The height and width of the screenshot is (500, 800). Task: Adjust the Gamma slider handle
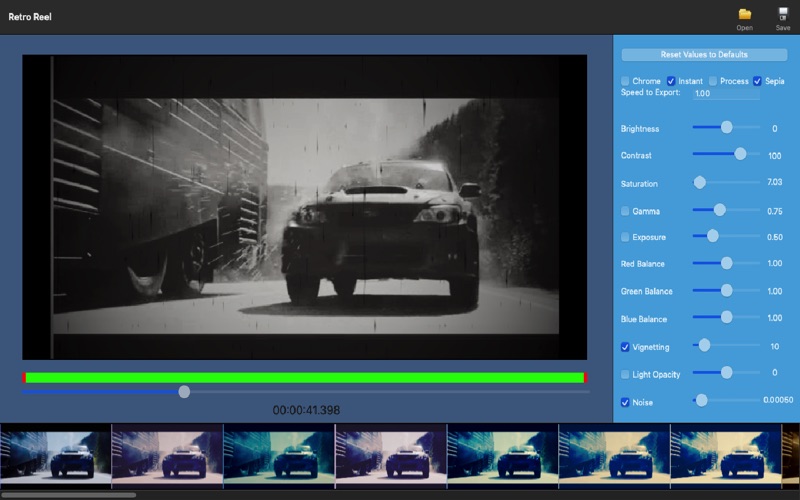[719, 210]
